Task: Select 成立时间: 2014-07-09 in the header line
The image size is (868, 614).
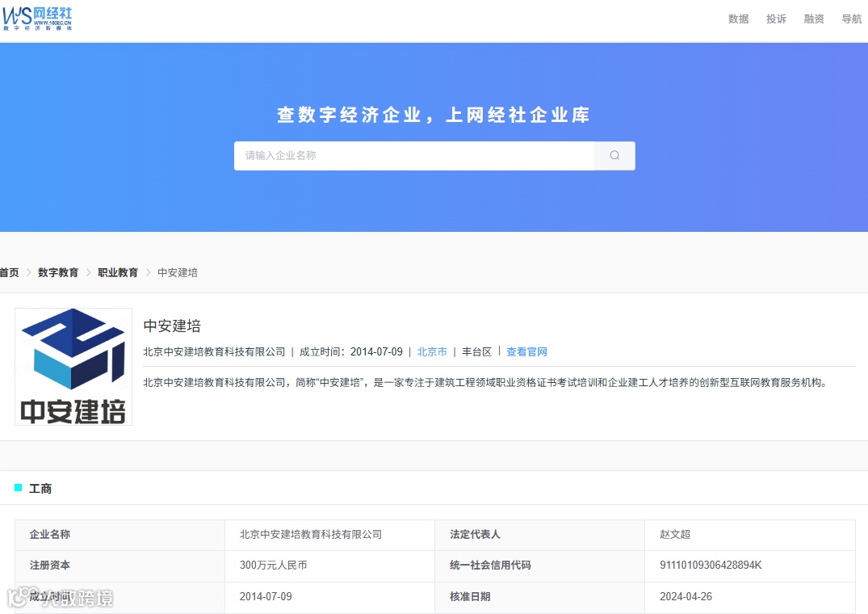Action: (x=351, y=351)
